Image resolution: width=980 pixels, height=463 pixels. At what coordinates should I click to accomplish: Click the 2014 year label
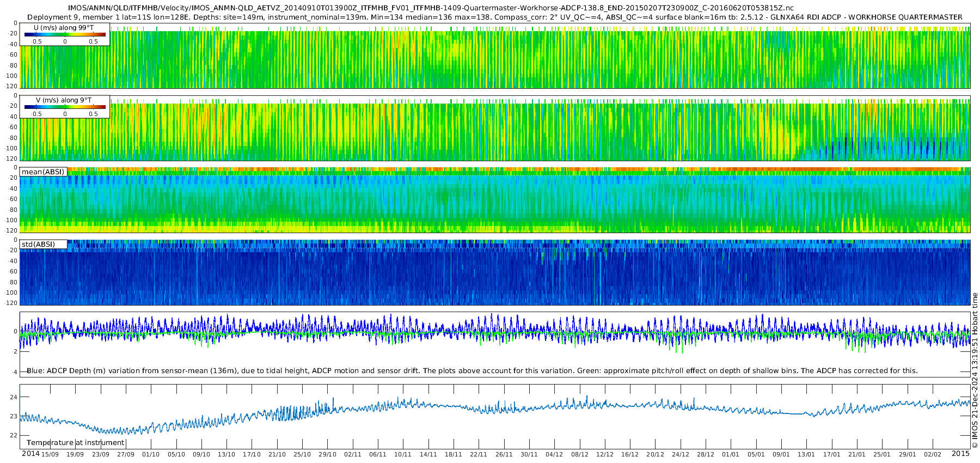pyautogui.click(x=30, y=454)
